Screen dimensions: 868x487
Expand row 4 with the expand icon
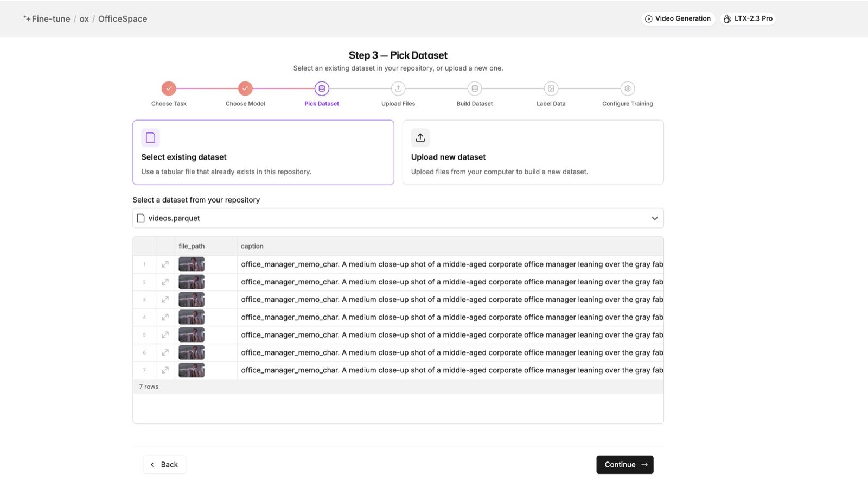(165, 317)
